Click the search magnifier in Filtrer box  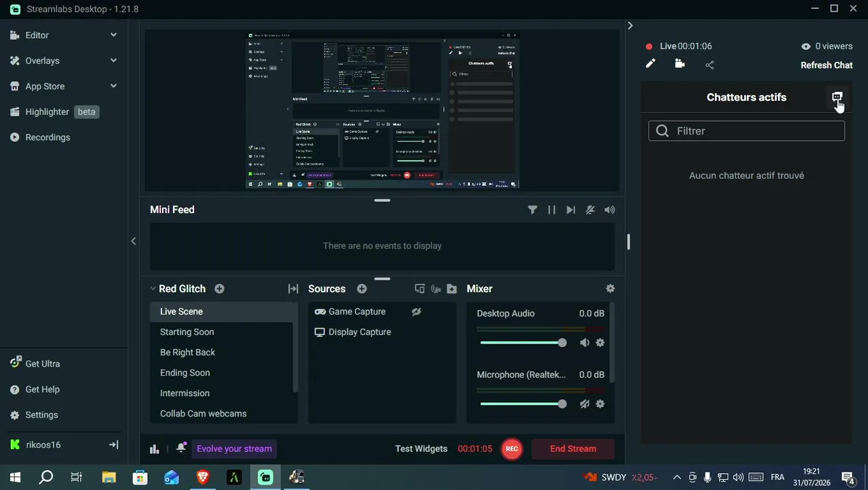point(662,131)
